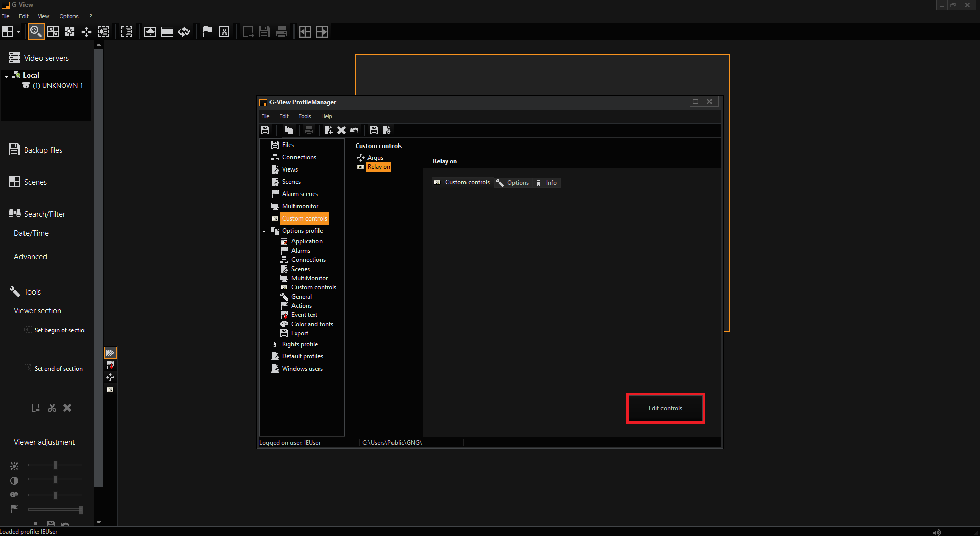Select Argus in Custom controls list
Image resolution: width=980 pixels, height=536 pixels.
375,158
